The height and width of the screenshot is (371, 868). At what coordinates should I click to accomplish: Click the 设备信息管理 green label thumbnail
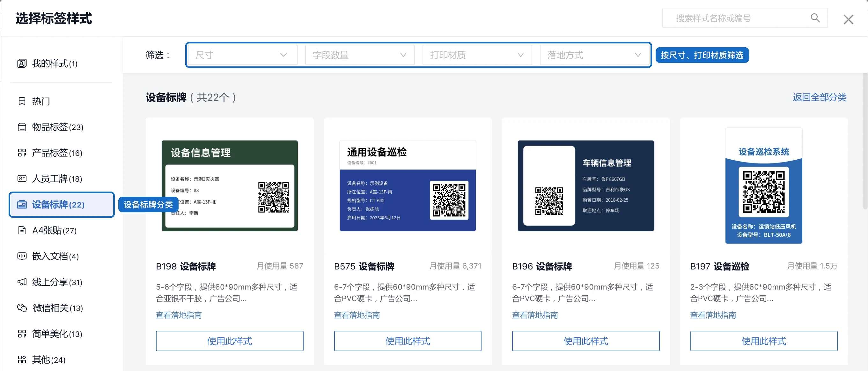coord(230,186)
